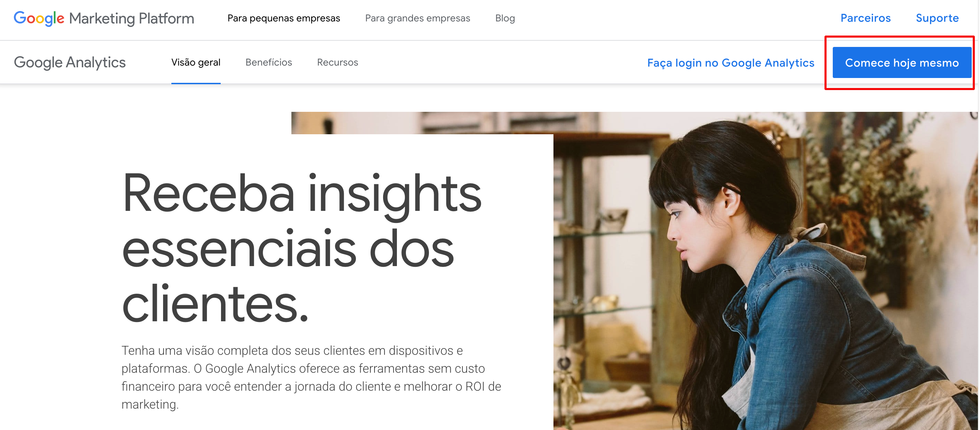Click the colorful Google logo

coord(39,18)
